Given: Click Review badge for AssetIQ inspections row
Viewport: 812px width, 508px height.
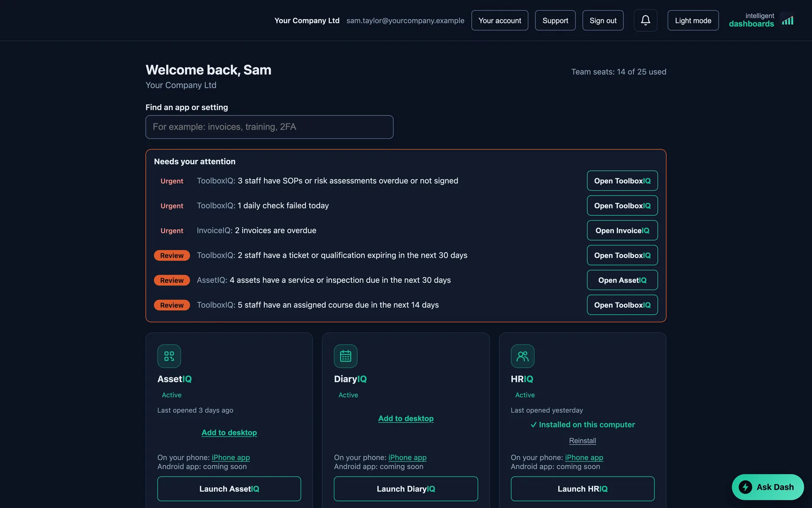Looking at the screenshot, I should [172, 280].
